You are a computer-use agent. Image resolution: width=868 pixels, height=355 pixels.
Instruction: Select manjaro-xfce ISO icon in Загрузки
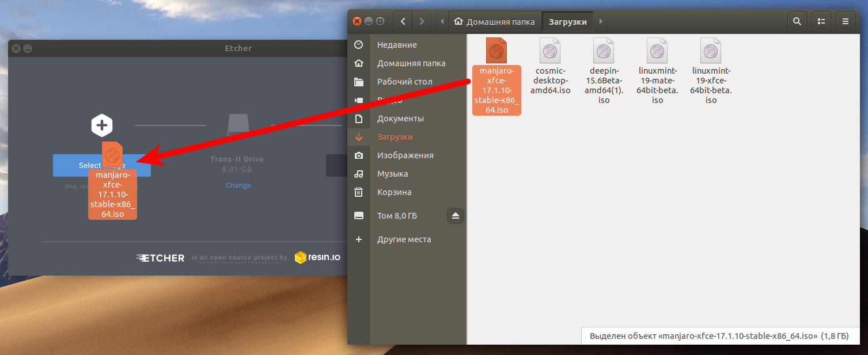pyautogui.click(x=496, y=51)
